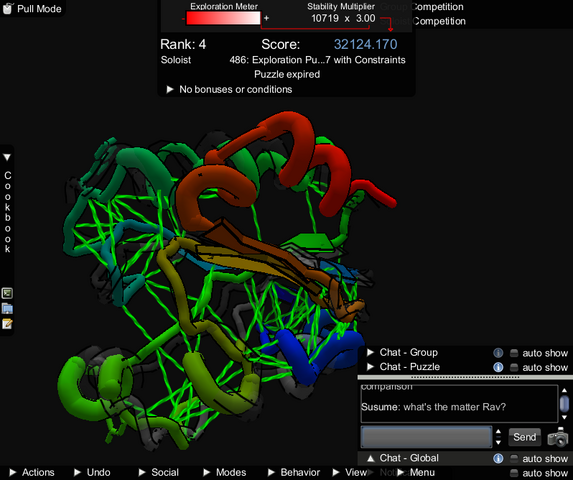Click the chat message scrollbar thumb

pos(564,404)
